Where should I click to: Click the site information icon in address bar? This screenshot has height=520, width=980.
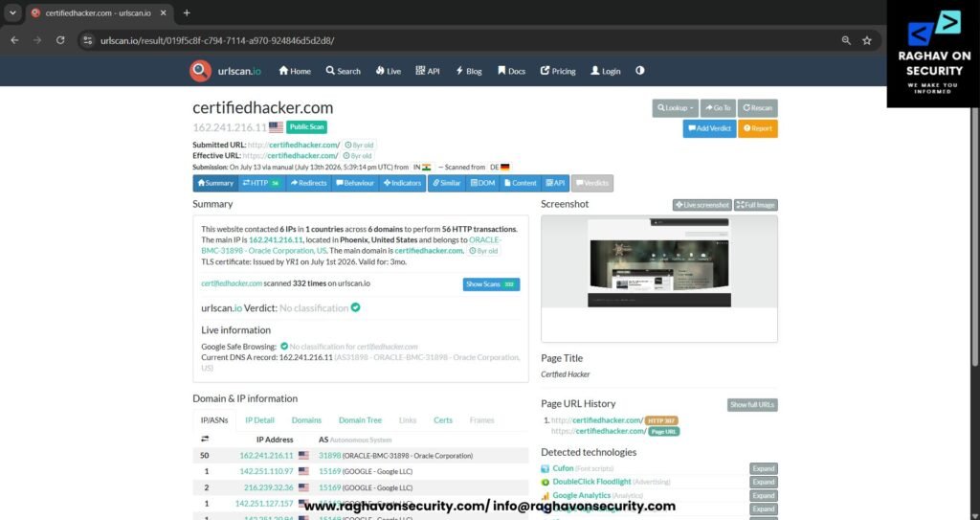(87, 40)
